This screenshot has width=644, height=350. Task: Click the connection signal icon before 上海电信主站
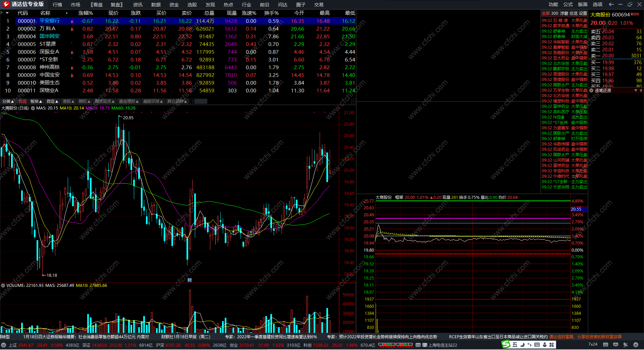click(418, 345)
